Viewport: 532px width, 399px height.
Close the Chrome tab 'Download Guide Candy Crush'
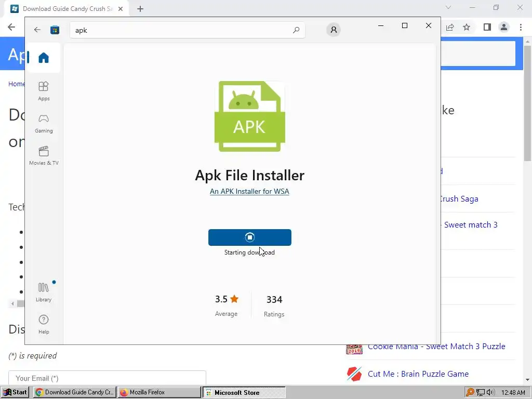(x=121, y=9)
